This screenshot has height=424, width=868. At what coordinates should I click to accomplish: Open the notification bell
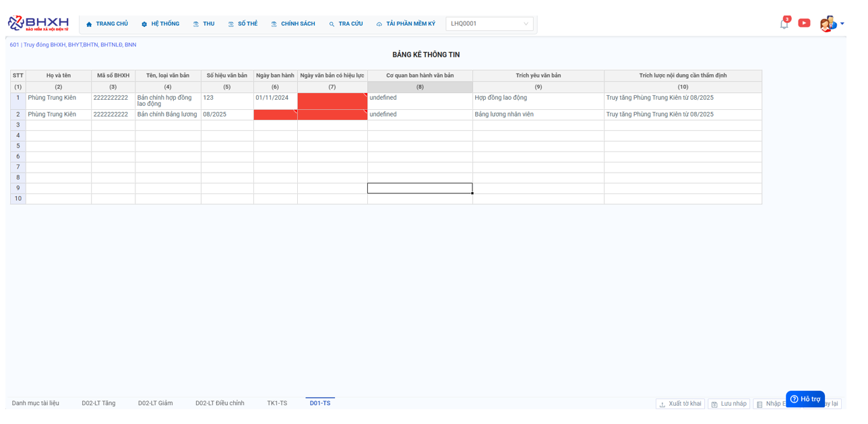point(784,24)
